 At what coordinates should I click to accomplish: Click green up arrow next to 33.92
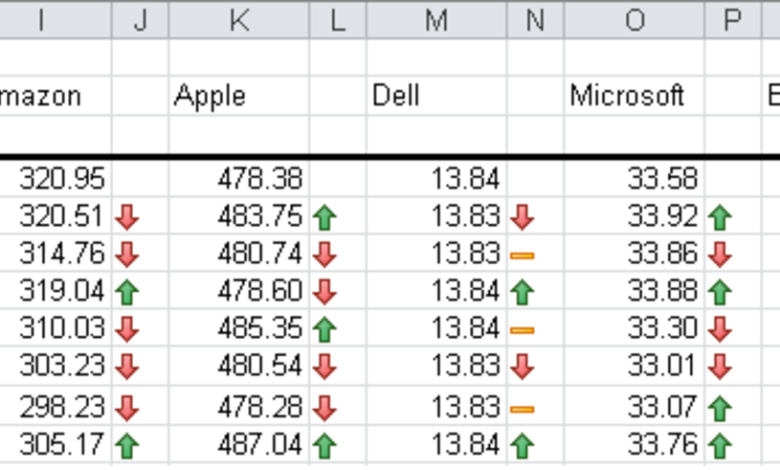720,218
